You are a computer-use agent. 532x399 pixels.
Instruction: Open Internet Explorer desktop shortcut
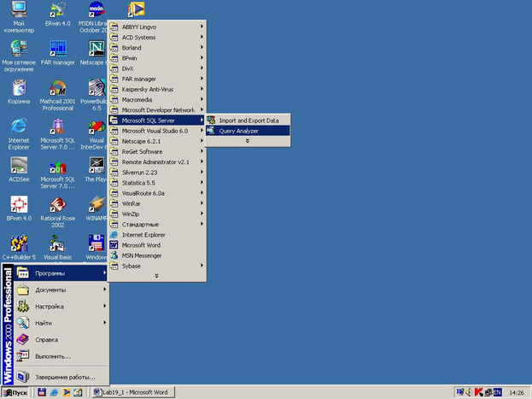coord(19,126)
